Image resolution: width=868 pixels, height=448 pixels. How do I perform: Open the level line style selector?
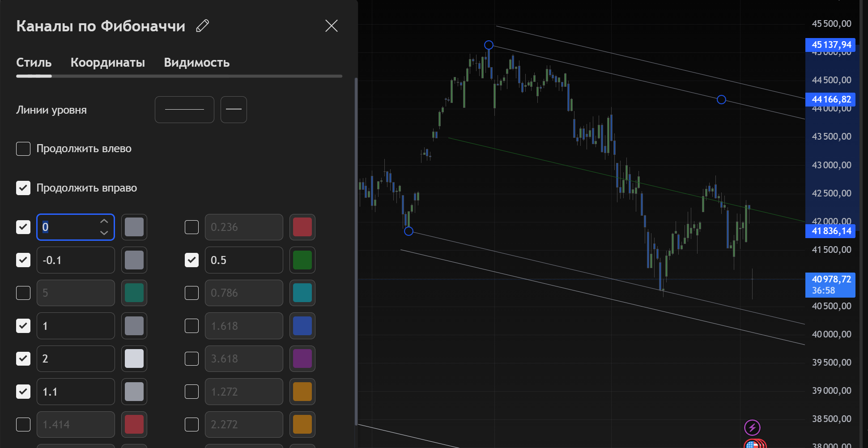tap(184, 110)
